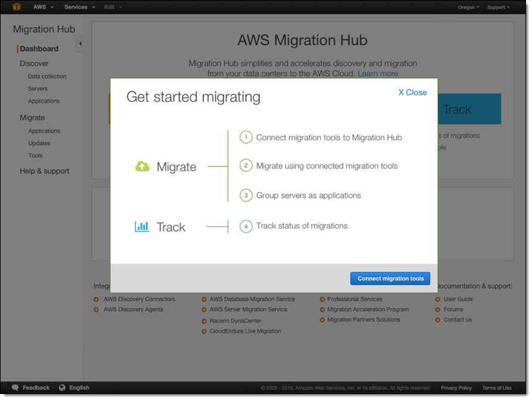The image size is (532, 400).
Task: Select Dashboard in the sidebar
Action: pos(39,49)
